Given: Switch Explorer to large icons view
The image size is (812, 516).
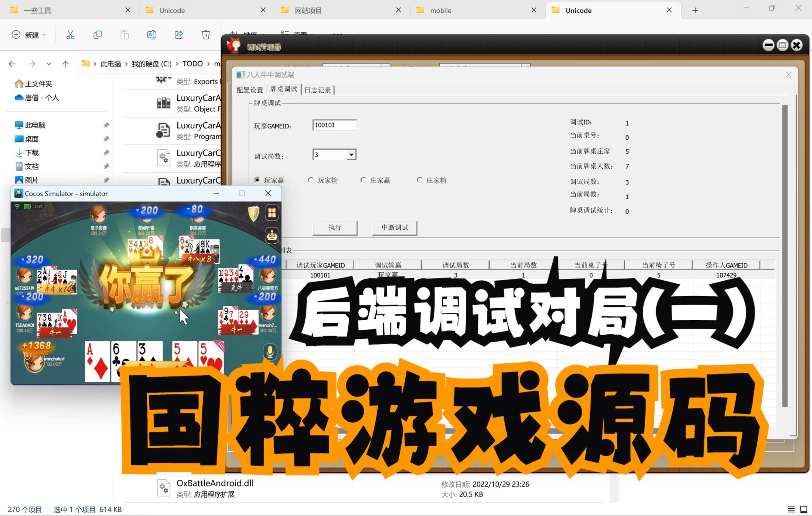Looking at the screenshot, I should point(804,509).
